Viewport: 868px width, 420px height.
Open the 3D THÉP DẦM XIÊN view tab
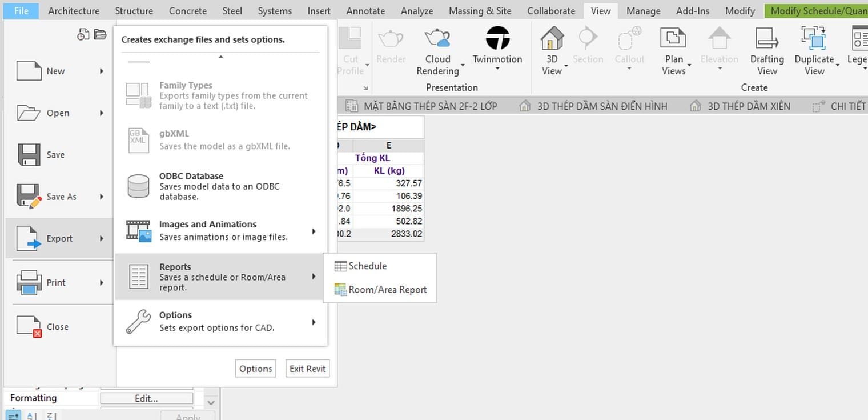point(740,106)
